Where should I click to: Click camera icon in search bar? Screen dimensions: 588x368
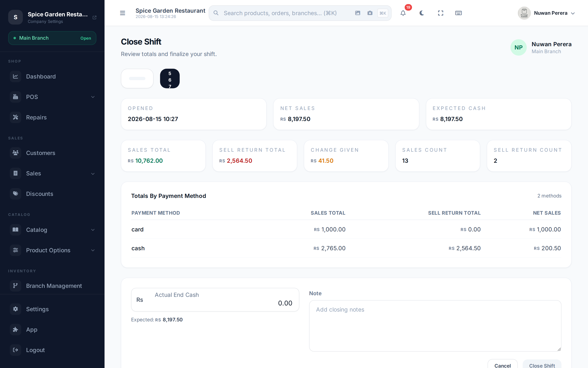pyautogui.click(x=370, y=13)
